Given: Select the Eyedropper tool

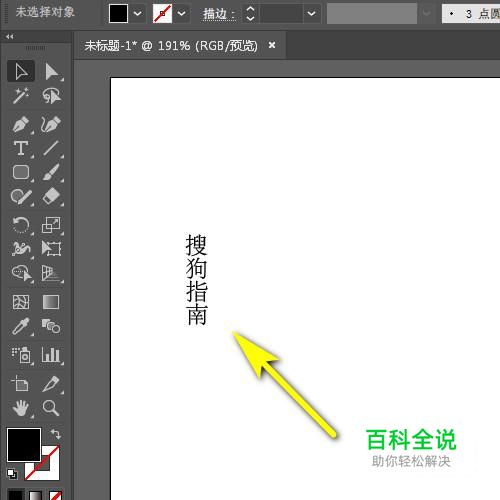Looking at the screenshot, I should (x=21, y=326).
